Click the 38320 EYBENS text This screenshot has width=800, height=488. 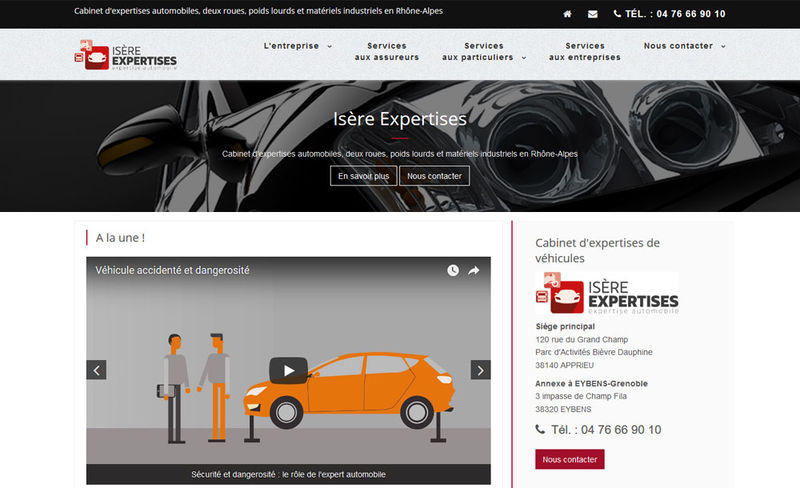(563, 409)
